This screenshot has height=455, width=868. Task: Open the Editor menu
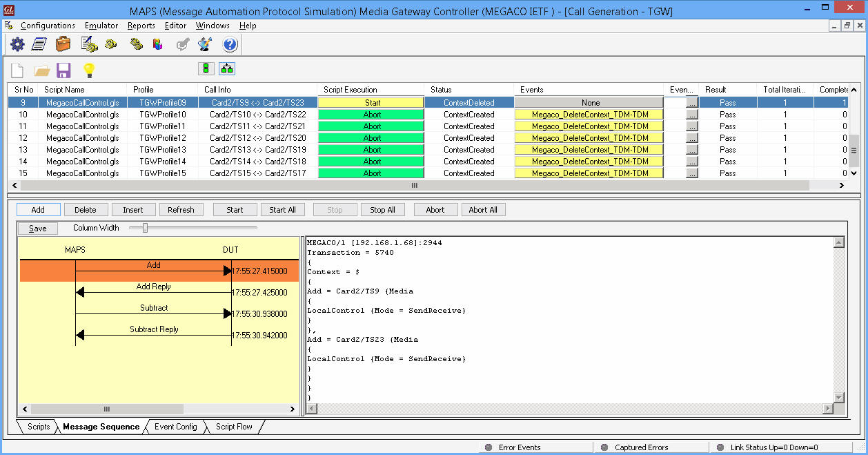[176, 26]
